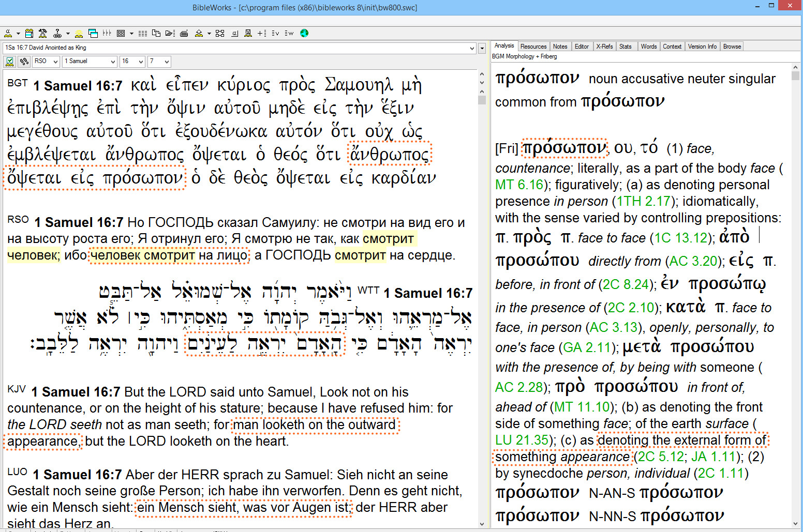Screen dimensions: 803x532
Task: Open the dropdown arrow beside the grid icon
Action: click(131, 34)
